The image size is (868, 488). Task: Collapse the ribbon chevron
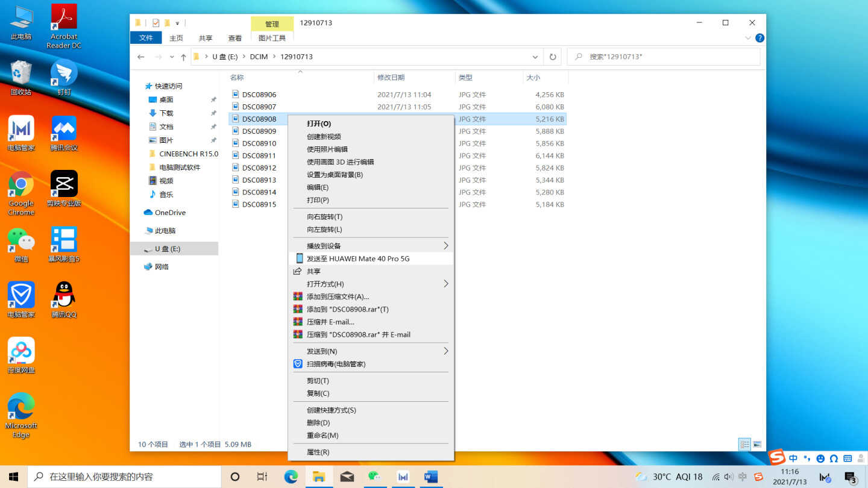pyautogui.click(x=748, y=37)
